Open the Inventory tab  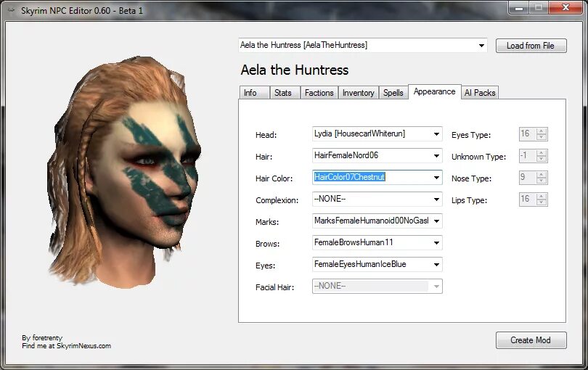(359, 93)
